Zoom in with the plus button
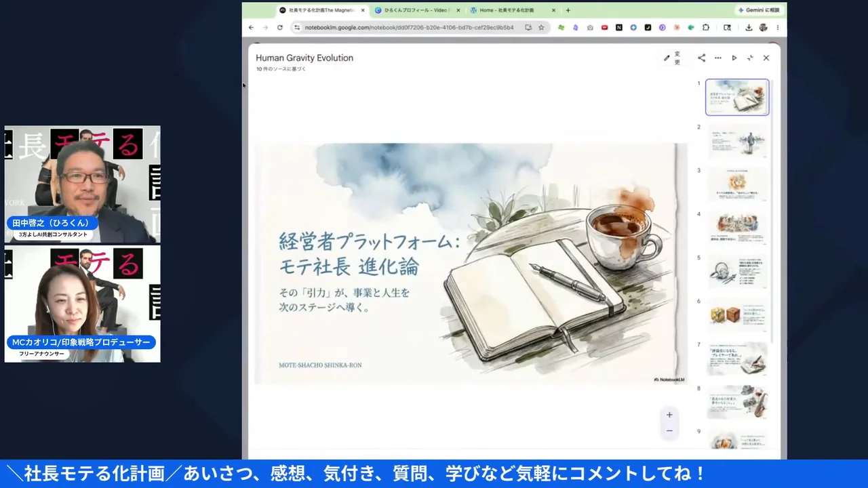The height and width of the screenshot is (488, 868). click(x=669, y=415)
